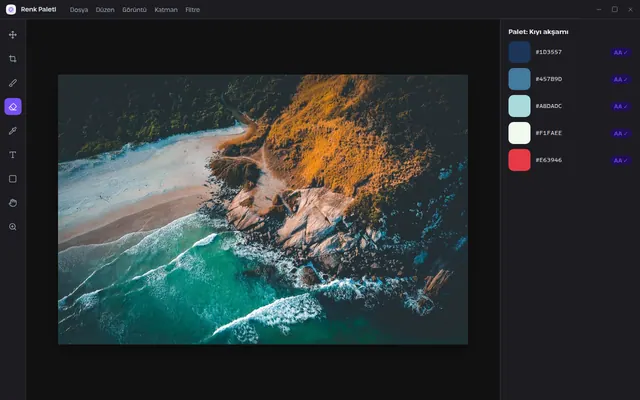Pick the dark navy #1D3557 swatch
640x400 pixels.
(x=519, y=52)
